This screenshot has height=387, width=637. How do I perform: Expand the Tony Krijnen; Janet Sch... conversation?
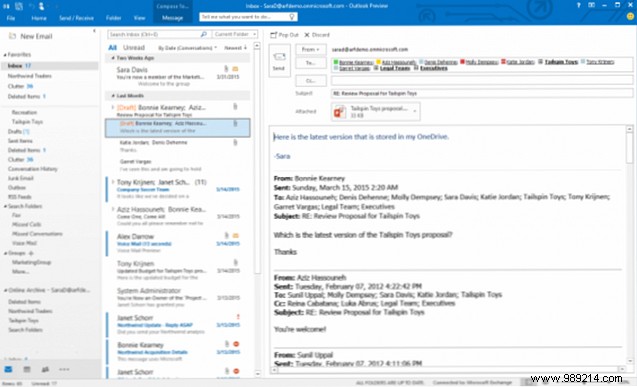point(113,182)
